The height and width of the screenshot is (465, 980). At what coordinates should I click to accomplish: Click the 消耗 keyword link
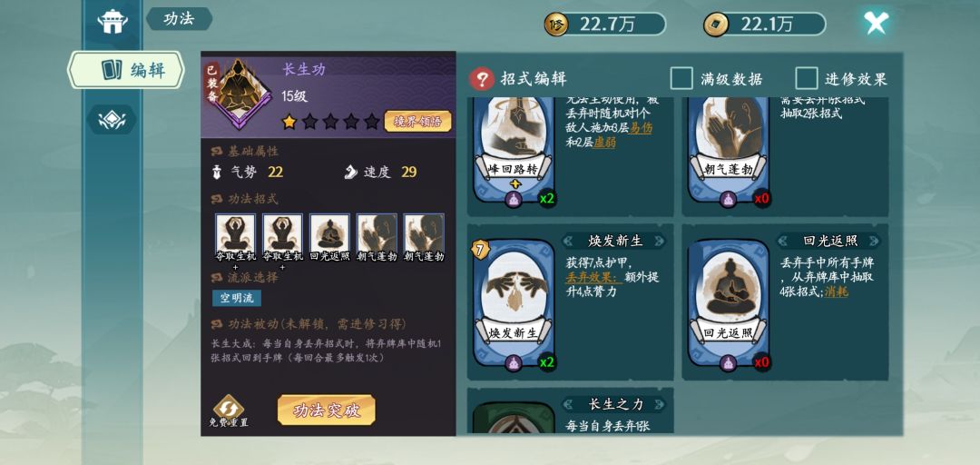[x=837, y=292]
